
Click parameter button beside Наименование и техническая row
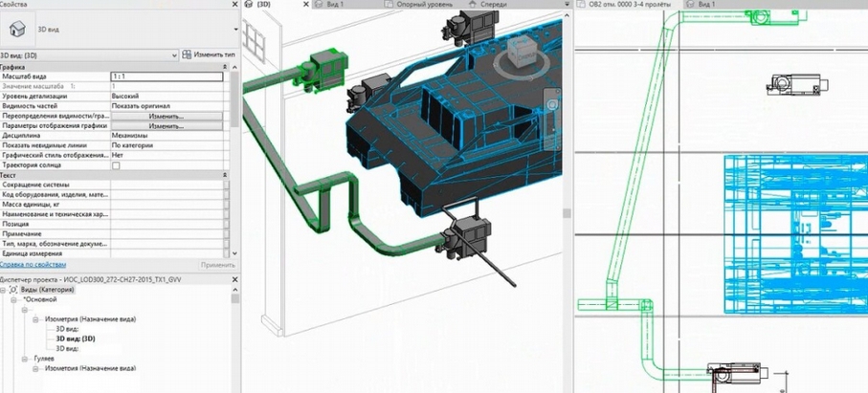226,214
